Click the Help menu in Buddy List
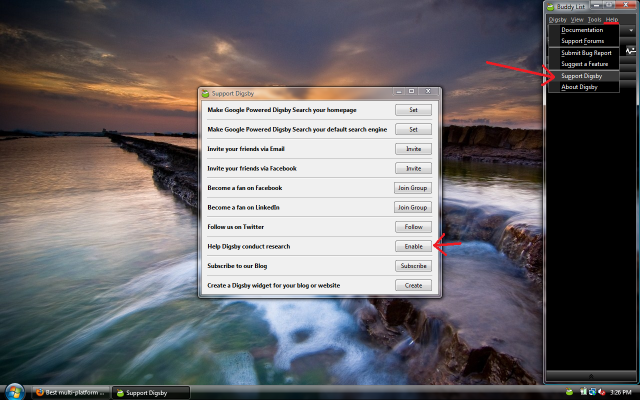The height and width of the screenshot is (400, 640). click(611, 20)
